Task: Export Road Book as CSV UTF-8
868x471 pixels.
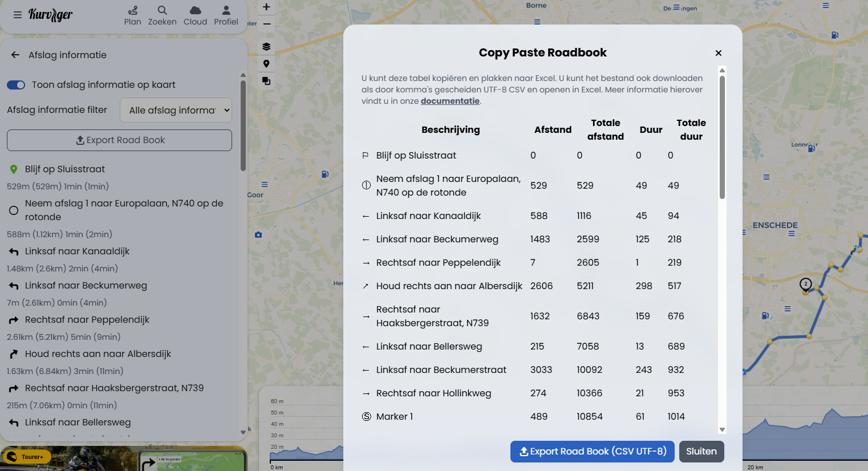Action: 592,452
